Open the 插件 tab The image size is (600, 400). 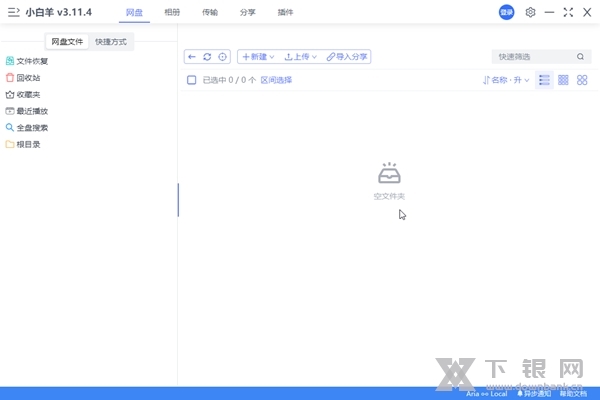pyautogui.click(x=285, y=12)
